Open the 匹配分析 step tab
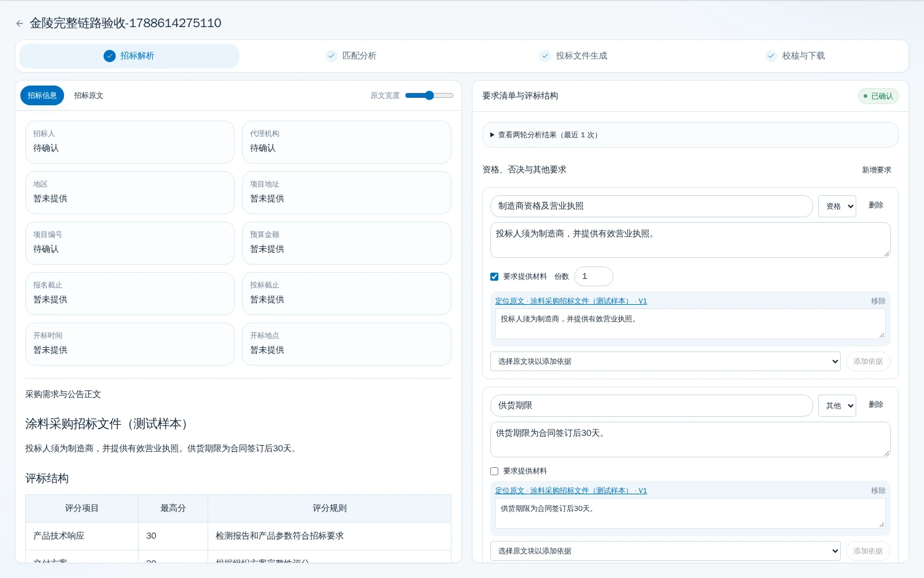Image resolution: width=924 pixels, height=578 pixels. coord(351,56)
